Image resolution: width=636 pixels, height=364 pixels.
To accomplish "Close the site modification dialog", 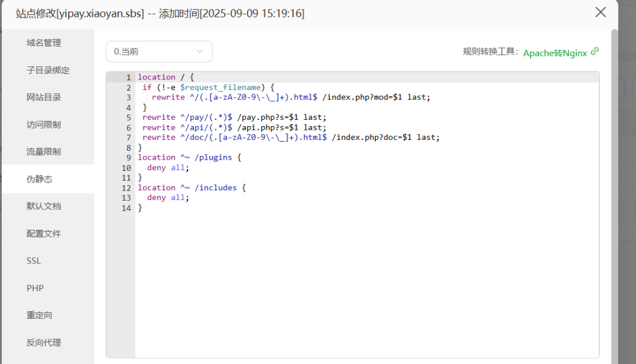I will (601, 12).
